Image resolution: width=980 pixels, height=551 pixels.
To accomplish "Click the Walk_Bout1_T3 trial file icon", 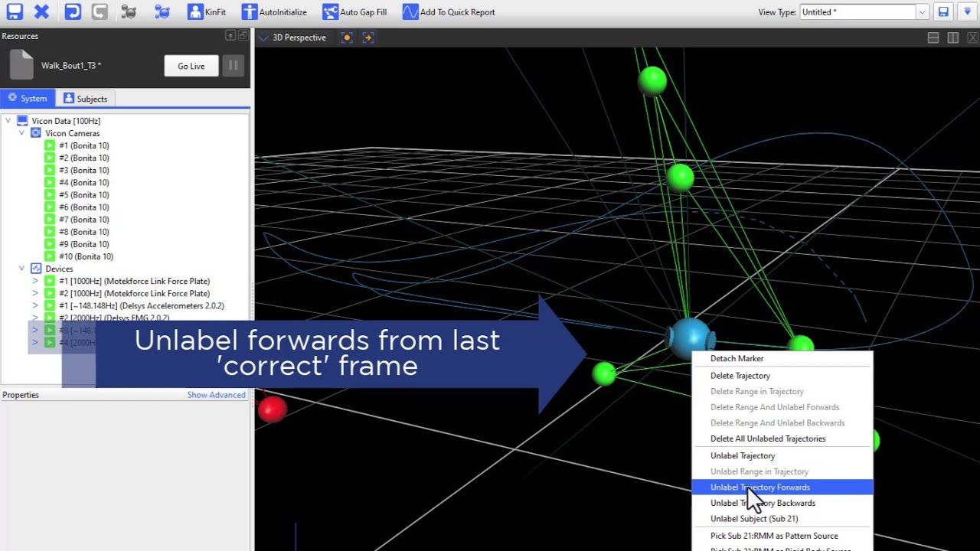I will pyautogui.click(x=21, y=65).
